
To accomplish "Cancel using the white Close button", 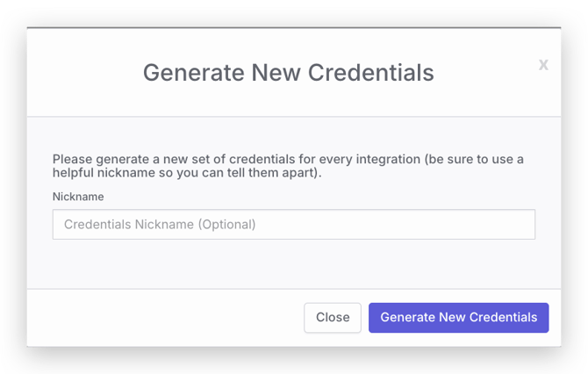I will [333, 318].
